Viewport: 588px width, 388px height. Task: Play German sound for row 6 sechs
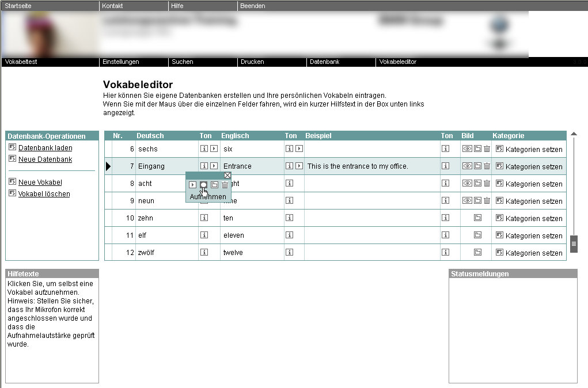click(214, 149)
